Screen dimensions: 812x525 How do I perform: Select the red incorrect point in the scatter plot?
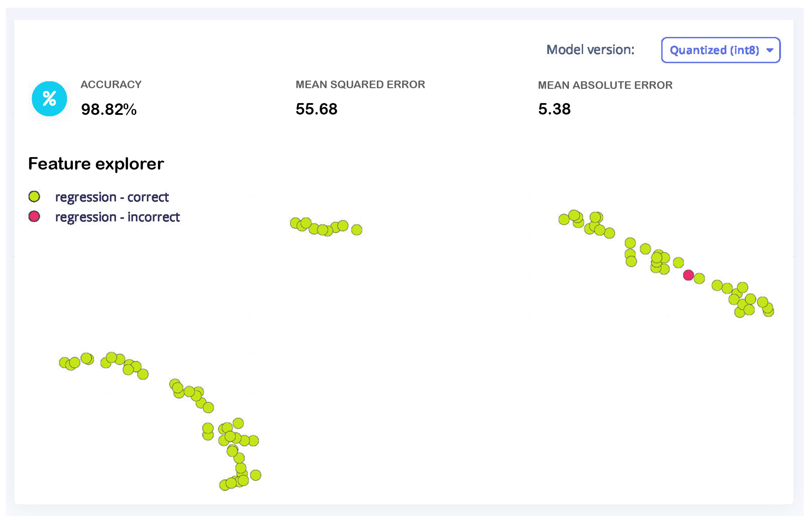(x=688, y=275)
